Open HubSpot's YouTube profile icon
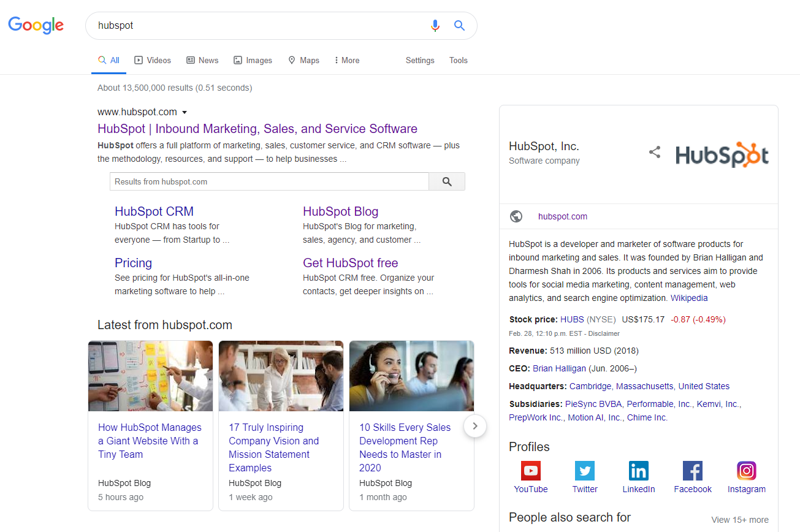The image size is (800, 532). tap(530, 471)
